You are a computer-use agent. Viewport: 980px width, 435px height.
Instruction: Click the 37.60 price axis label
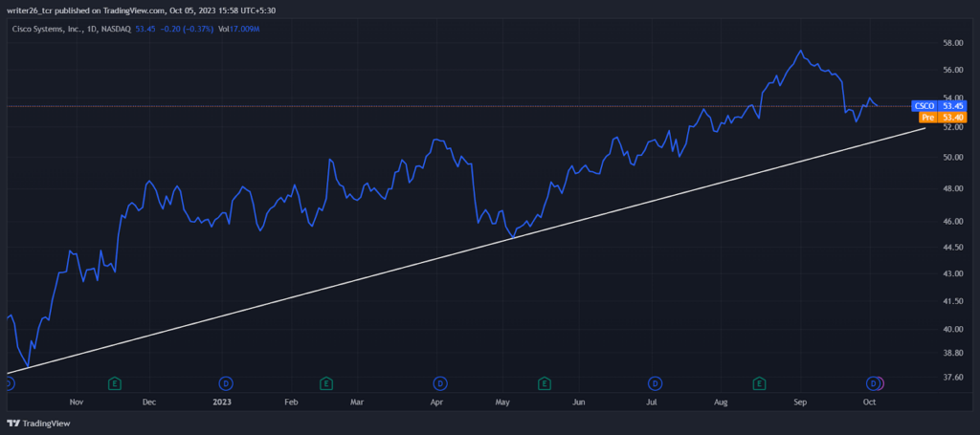[x=952, y=377]
